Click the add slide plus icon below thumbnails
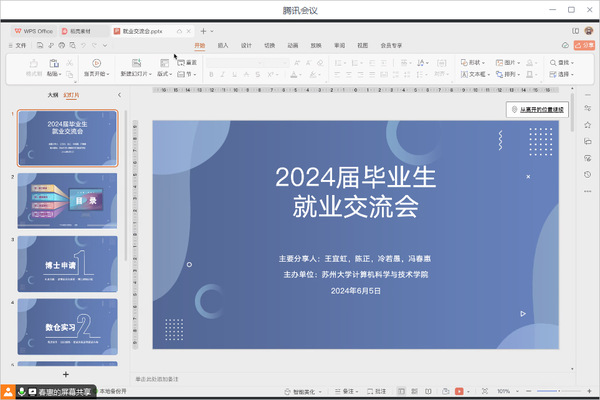The height and width of the screenshot is (400, 600). coord(67,374)
